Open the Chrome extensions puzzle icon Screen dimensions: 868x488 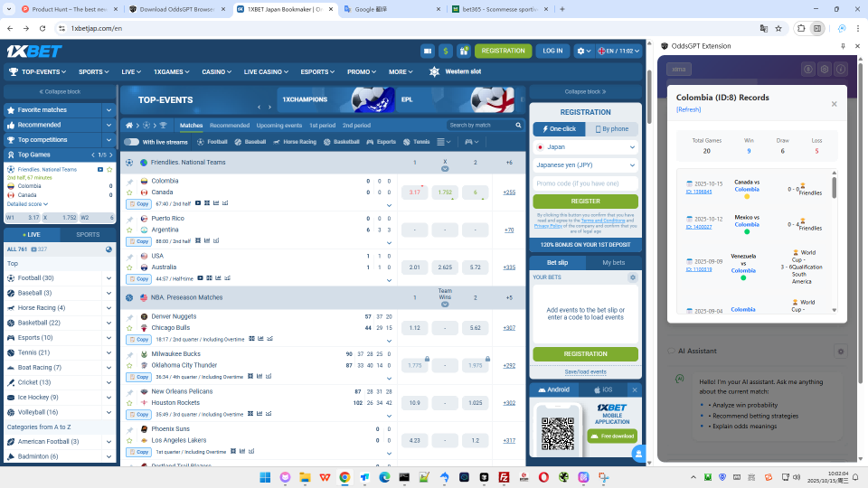[801, 28]
